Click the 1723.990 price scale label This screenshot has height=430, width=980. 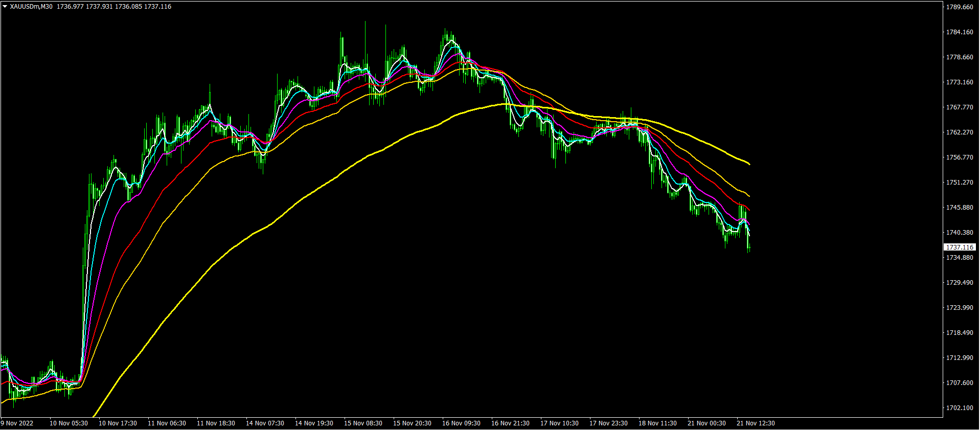[960, 308]
